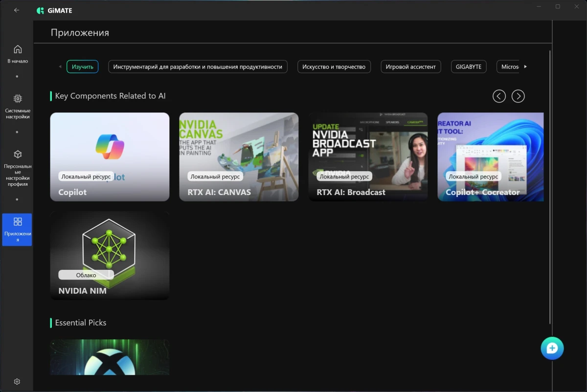Open the Copilot+ Cocreator card
This screenshot has width=587, height=392.
pos(491,157)
